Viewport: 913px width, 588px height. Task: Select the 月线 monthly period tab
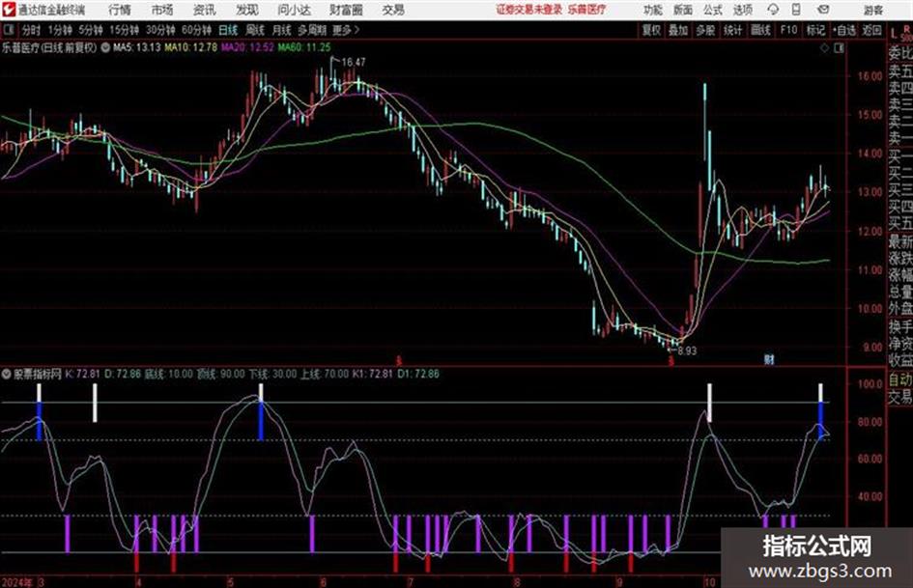coord(281,30)
